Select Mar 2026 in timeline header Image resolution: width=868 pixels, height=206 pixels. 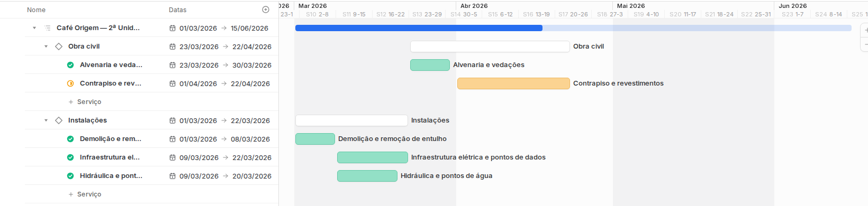[313, 6]
